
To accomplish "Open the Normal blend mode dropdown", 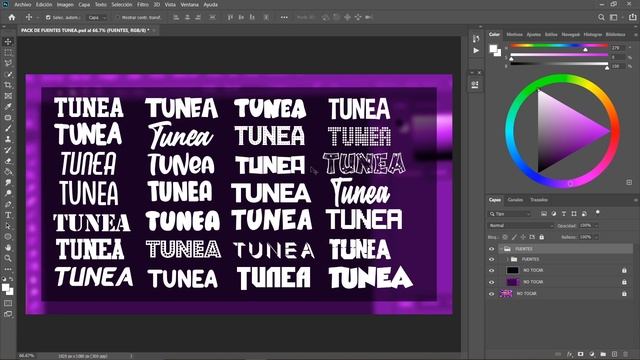I will pos(521,226).
